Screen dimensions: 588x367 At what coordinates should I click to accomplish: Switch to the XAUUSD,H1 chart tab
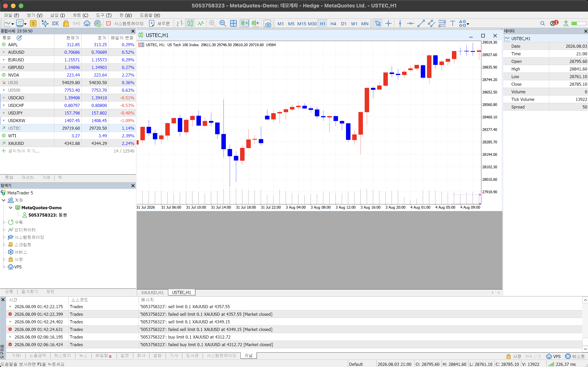tap(152, 292)
